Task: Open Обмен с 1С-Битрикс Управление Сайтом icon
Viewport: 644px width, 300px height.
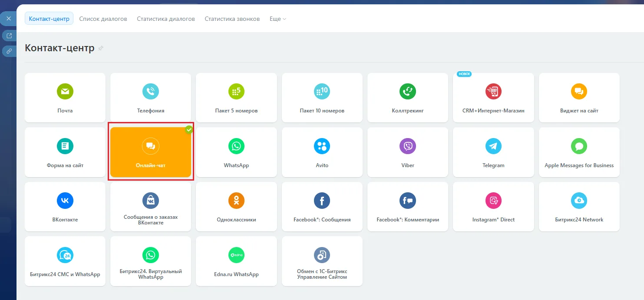Action: pos(322,255)
